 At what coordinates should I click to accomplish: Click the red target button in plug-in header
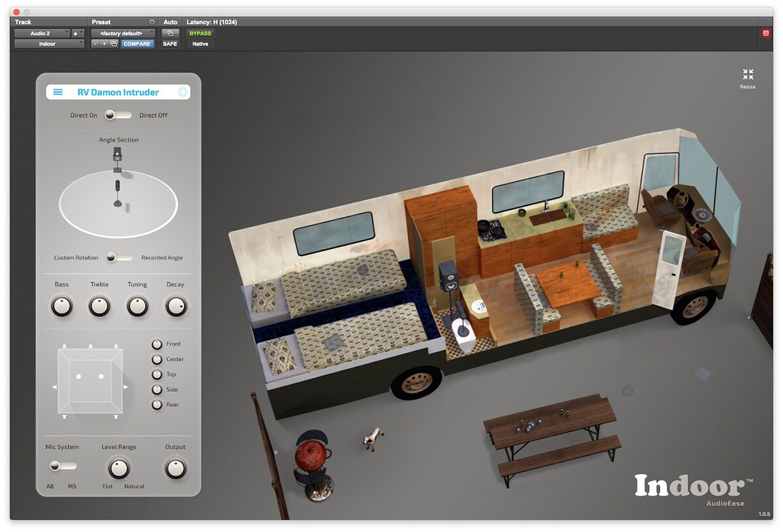tap(765, 33)
